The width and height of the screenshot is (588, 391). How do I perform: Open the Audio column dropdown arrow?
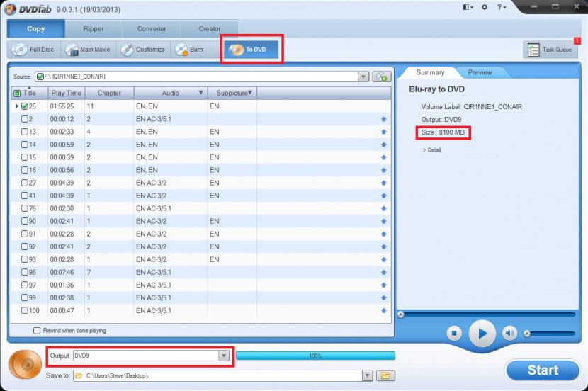(200, 93)
